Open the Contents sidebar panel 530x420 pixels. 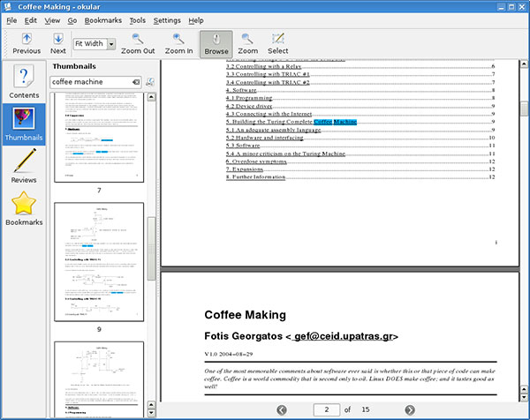pyautogui.click(x=24, y=81)
